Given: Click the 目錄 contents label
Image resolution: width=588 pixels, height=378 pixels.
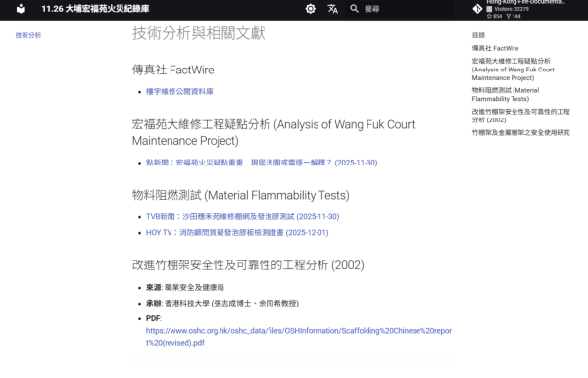Looking at the screenshot, I should point(478,35).
